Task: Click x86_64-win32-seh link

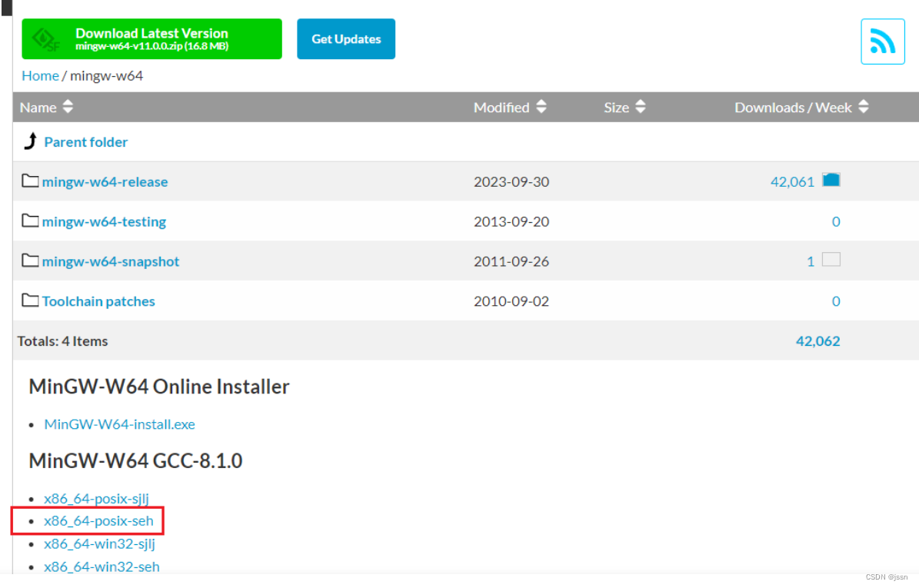Action: [102, 566]
